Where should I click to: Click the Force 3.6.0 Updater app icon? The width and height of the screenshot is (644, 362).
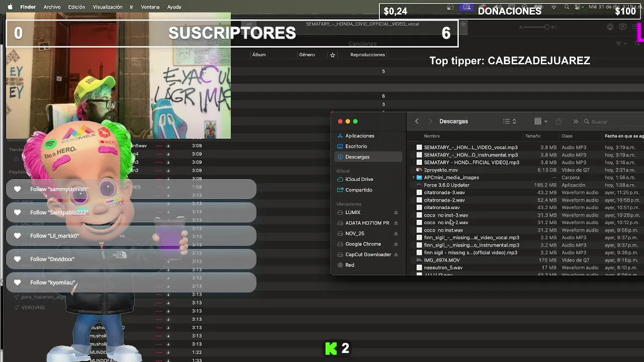[419, 185]
